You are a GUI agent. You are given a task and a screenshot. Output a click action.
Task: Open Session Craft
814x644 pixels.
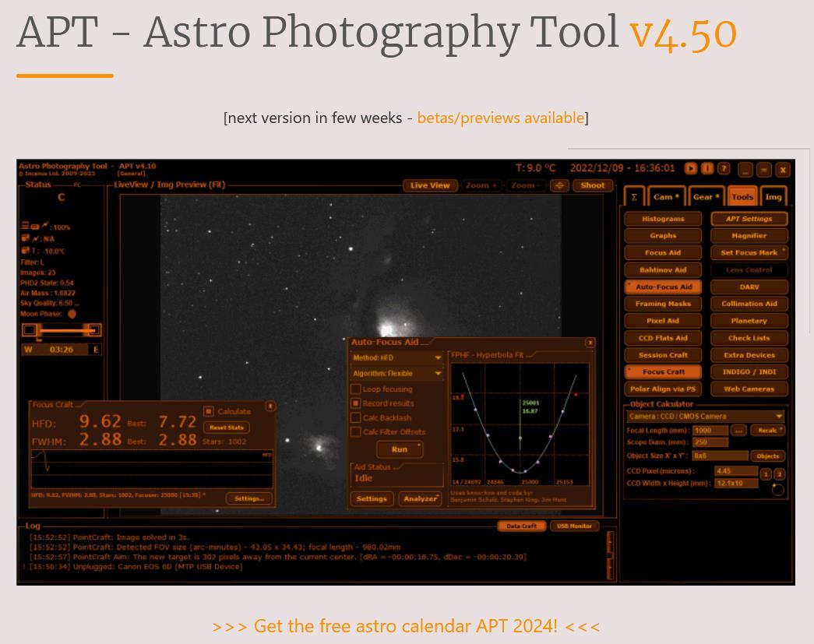[663, 355]
